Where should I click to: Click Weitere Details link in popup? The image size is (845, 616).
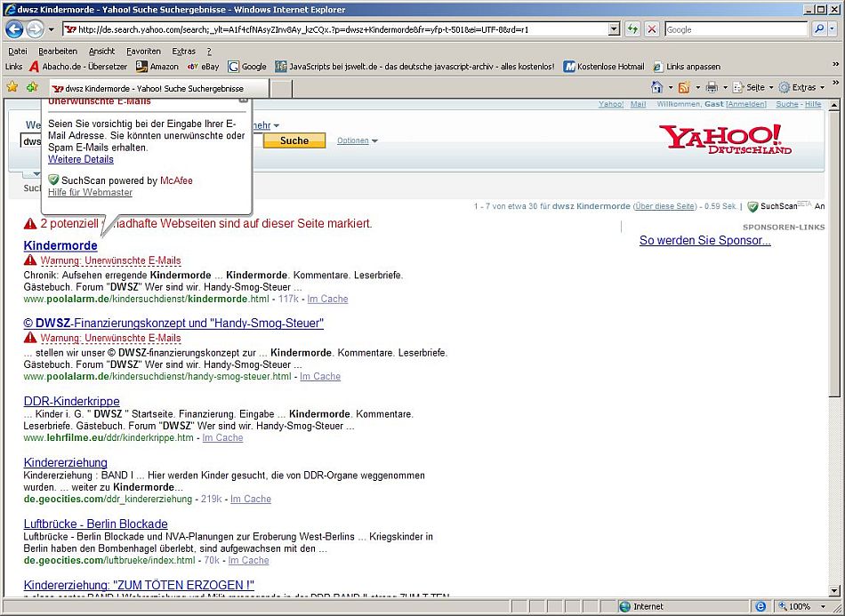click(81, 159)
